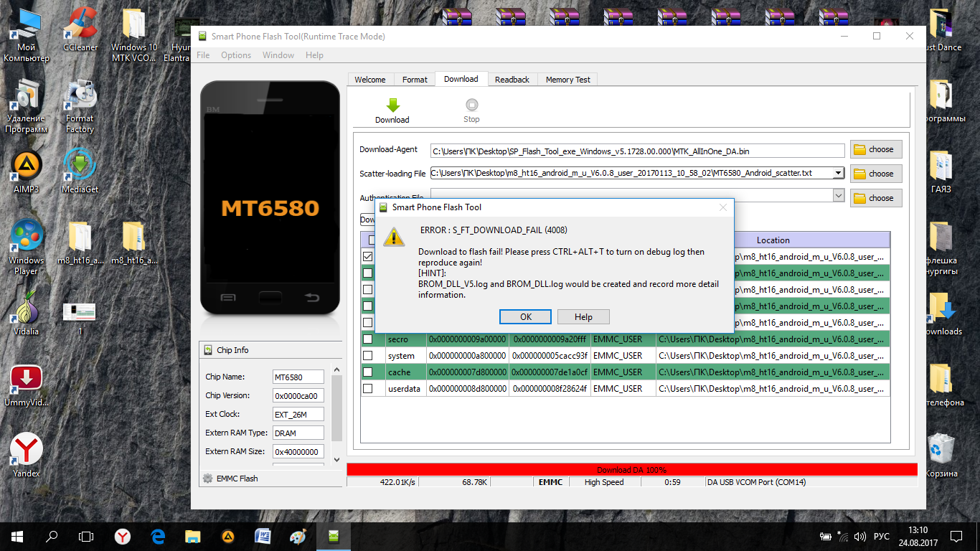Choose a Download-Agent file

point(875,149)
